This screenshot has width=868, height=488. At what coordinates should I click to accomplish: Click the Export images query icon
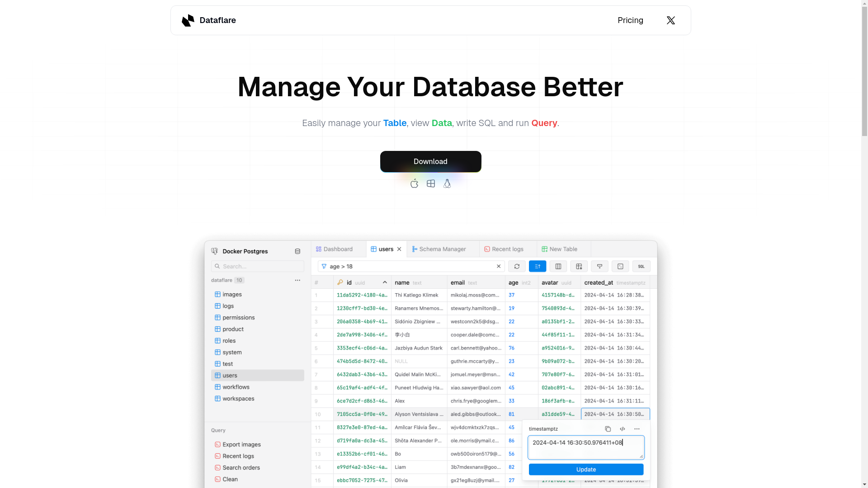click(x=217, y=445)
